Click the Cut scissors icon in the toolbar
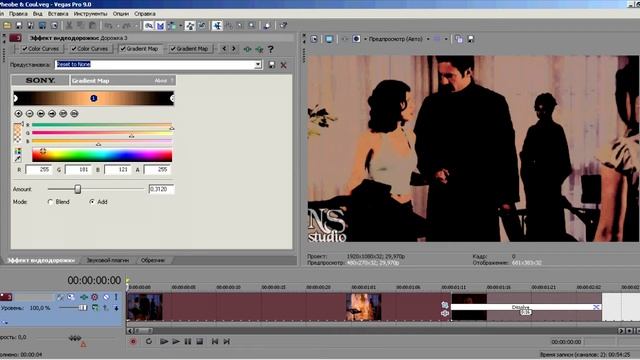Viewport: 640px width, 360px height. point(69,26)
